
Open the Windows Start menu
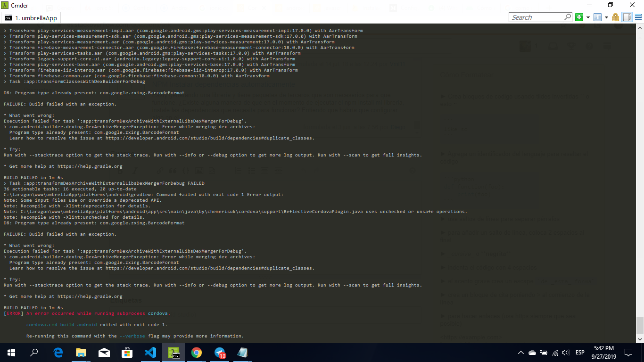point(11,353)
